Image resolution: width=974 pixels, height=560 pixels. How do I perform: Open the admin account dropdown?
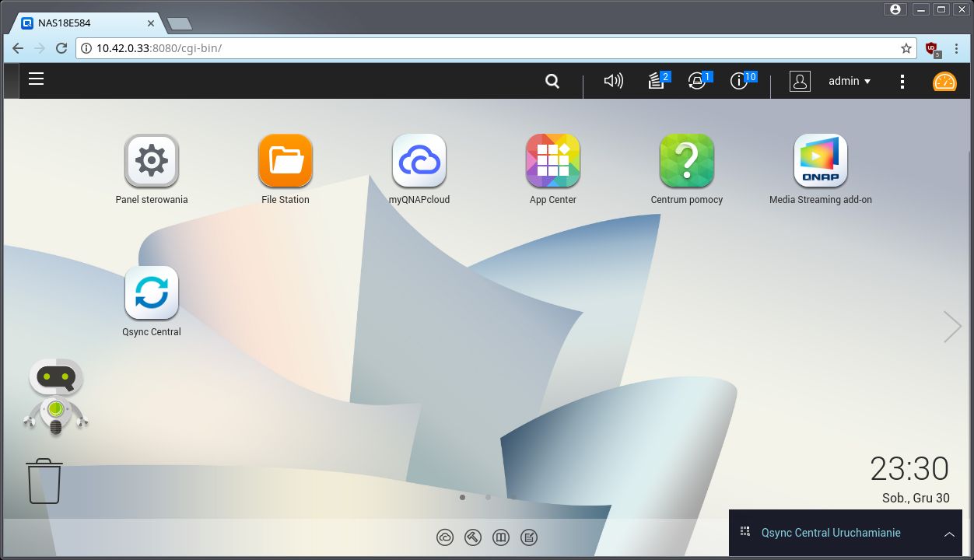(x=849, y=81)
